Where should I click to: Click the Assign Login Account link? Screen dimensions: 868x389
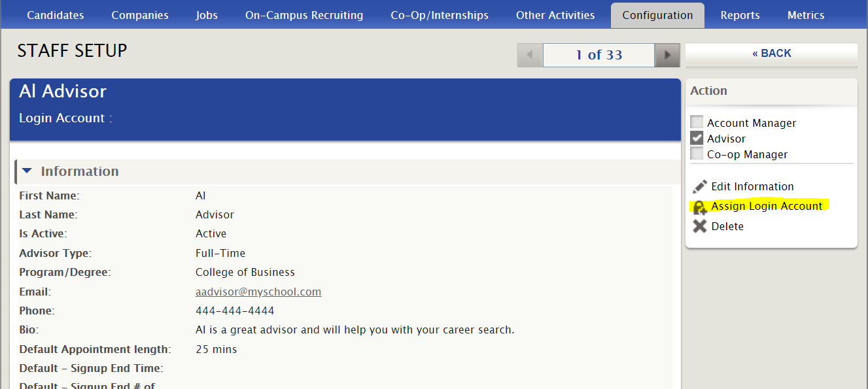[x=767, y=206]
